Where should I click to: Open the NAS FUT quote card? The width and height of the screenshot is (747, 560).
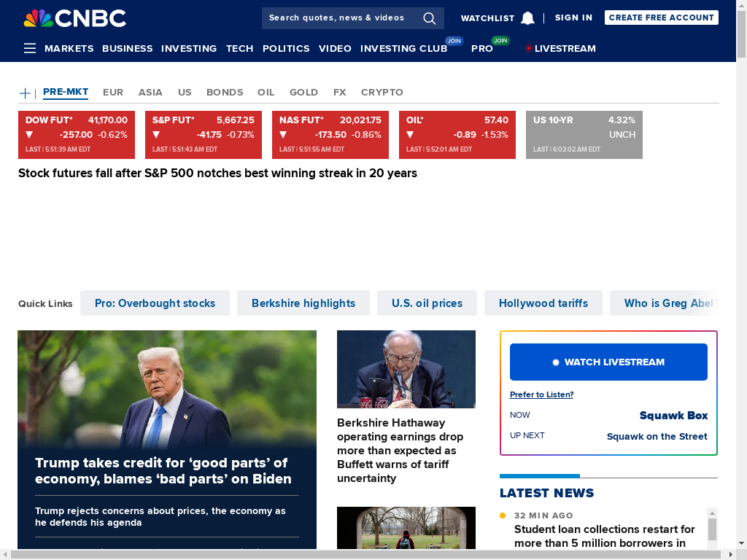(330, 135)
